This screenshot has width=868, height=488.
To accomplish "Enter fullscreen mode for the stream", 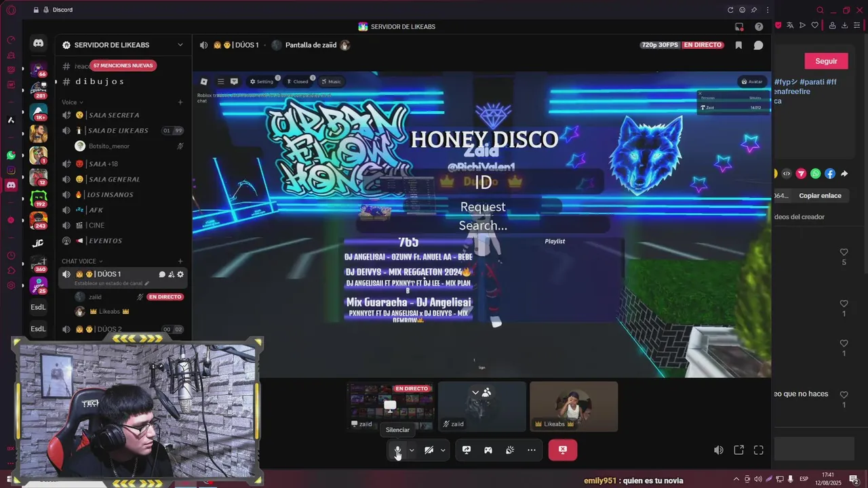I will [x=759, y=450].
